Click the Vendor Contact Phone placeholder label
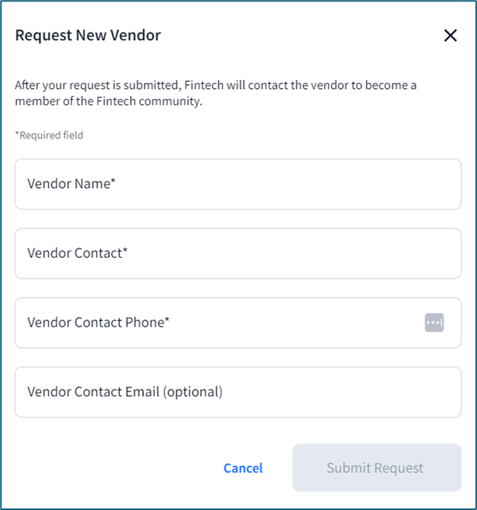Screen dimensions: 477x510 98,322
